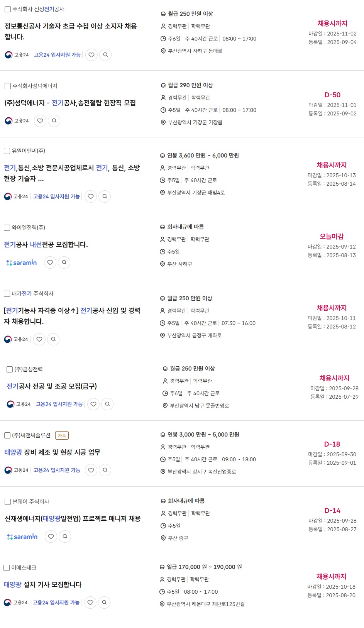
Task: Click magnifier icon for 성덕에너지 job posting
Action: tap(54, 121)
